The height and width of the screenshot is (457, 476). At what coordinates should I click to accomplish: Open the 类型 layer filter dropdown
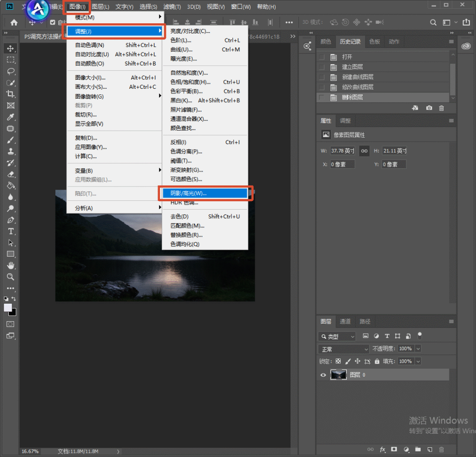[337, 337]
